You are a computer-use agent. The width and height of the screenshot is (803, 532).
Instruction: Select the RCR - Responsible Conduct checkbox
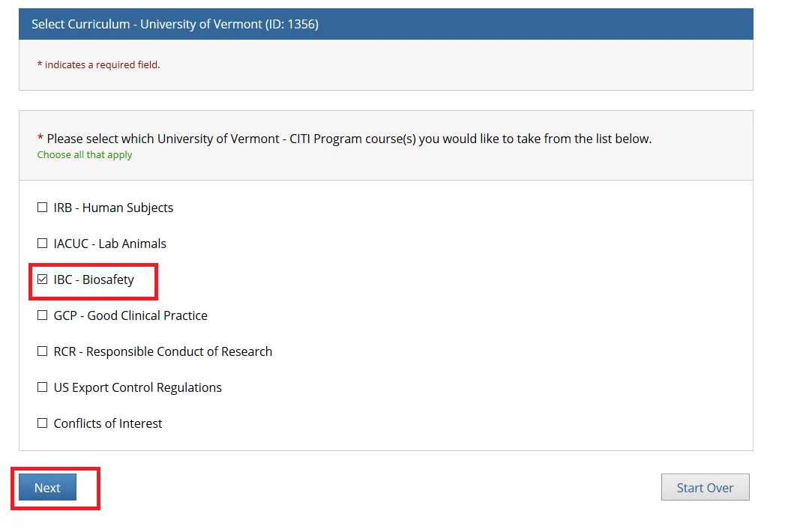[x=43, y=351]
